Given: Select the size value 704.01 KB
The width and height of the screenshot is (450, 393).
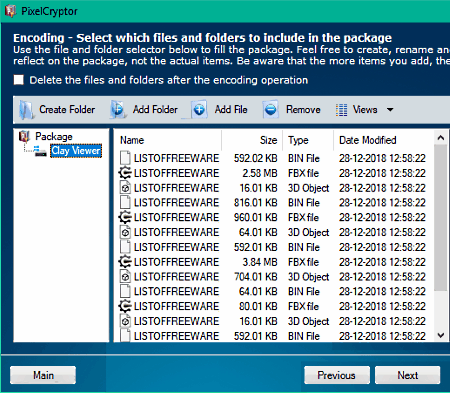Looking at the screenshot, I should [256, 277].
